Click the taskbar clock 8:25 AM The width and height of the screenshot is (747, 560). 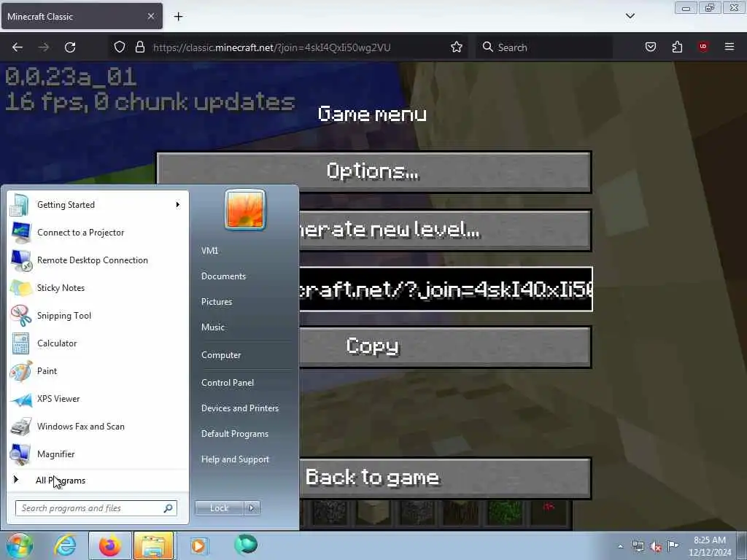point(709,546)
